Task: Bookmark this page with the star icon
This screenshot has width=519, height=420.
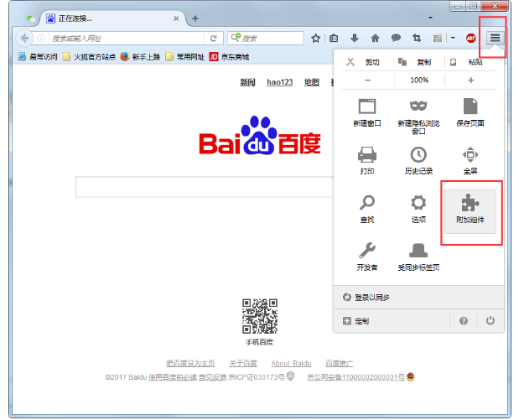Action: coord(316,39)
